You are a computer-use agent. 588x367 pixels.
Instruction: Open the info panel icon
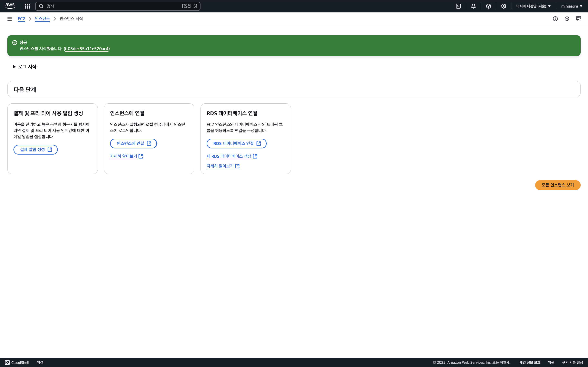555,19
